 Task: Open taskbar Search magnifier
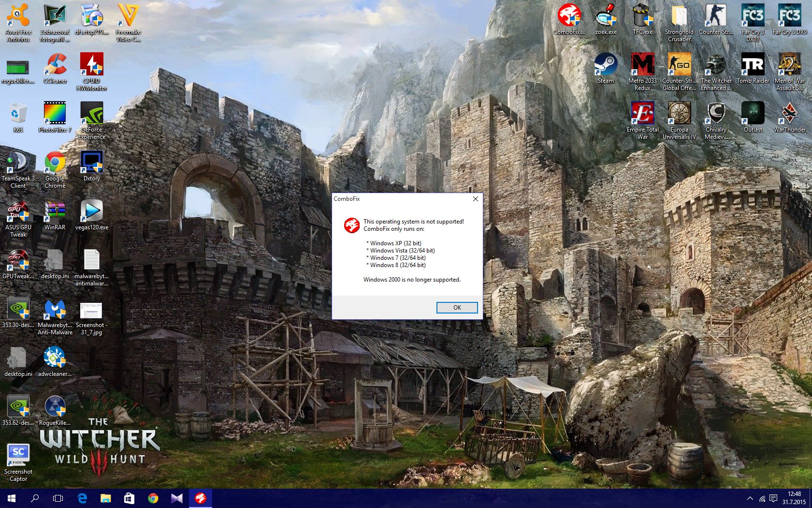coord(35,498)
